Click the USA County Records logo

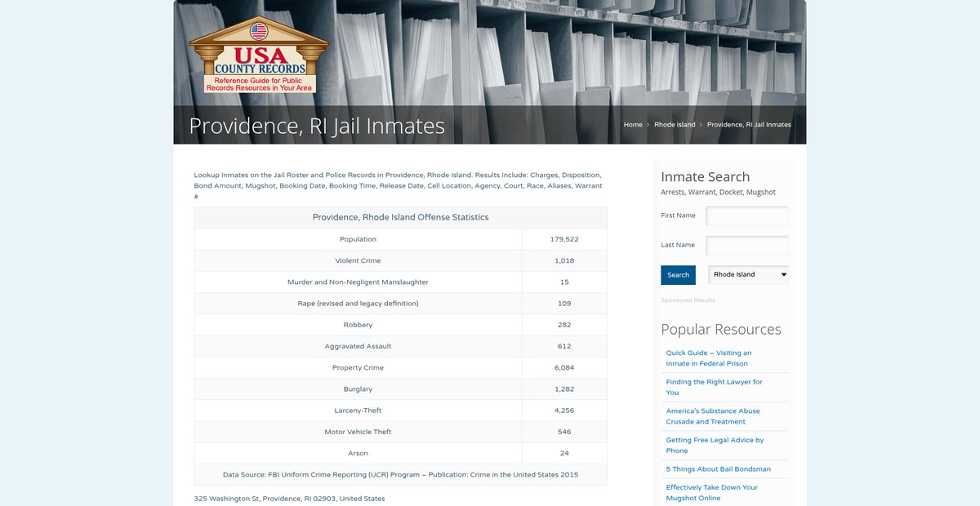258,56
